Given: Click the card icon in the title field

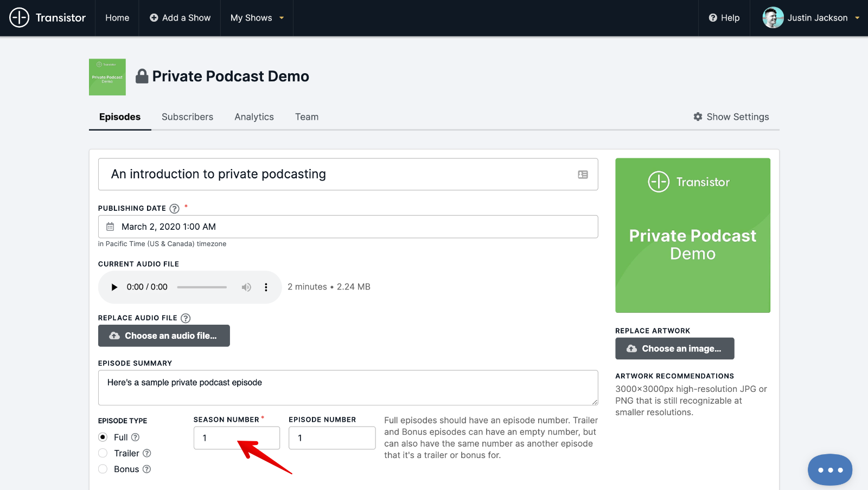Looking at the screenshot, I should (x=583, y=175).
